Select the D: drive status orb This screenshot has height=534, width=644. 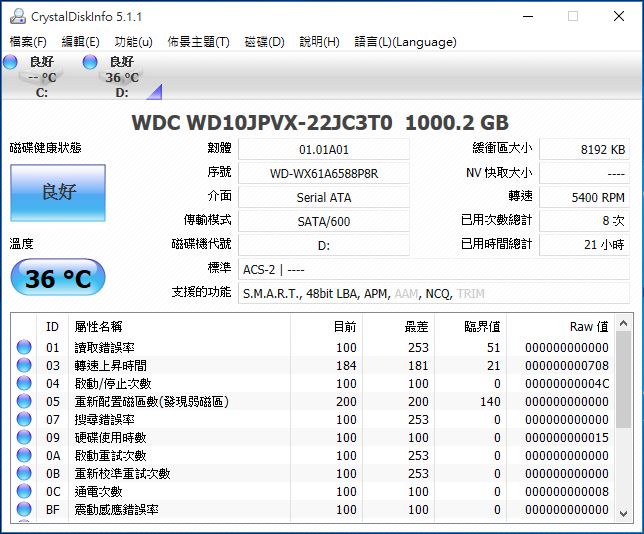tap(90, 62)
